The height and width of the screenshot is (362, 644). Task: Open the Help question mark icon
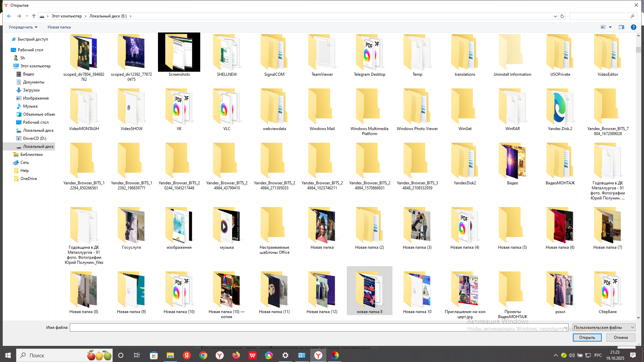[x=633, y=27]
